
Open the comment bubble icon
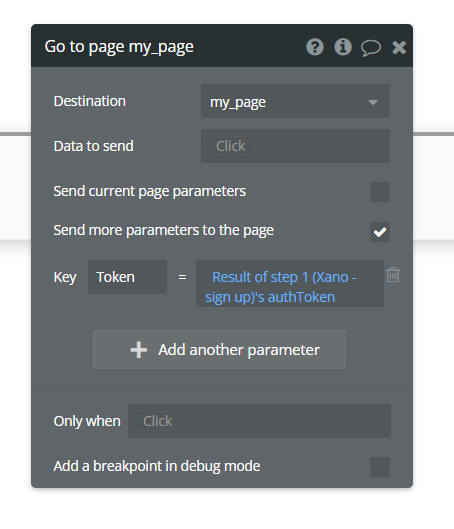[x=371, y=48]
